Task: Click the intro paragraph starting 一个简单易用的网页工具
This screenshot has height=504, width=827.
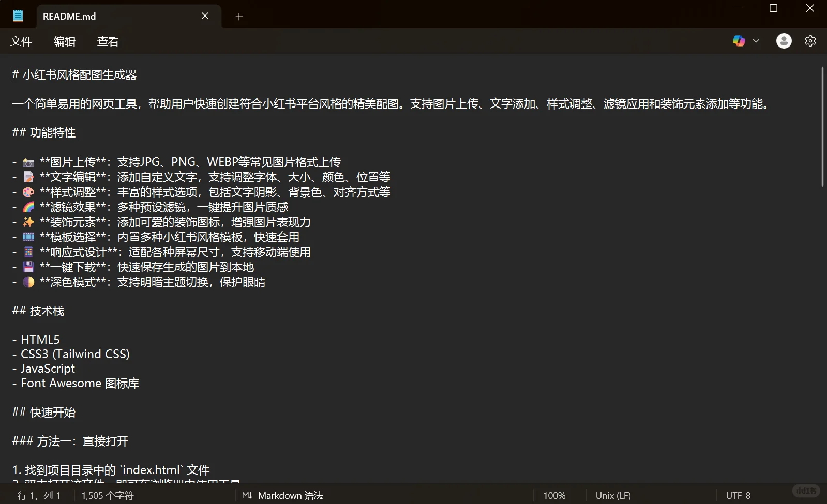Action: [392, 104]
